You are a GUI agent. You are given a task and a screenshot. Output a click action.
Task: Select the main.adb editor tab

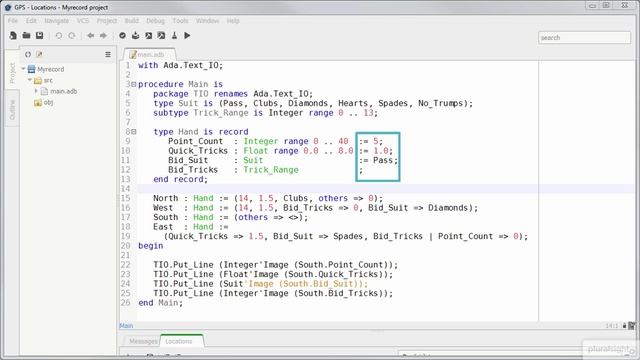[149, 54]
